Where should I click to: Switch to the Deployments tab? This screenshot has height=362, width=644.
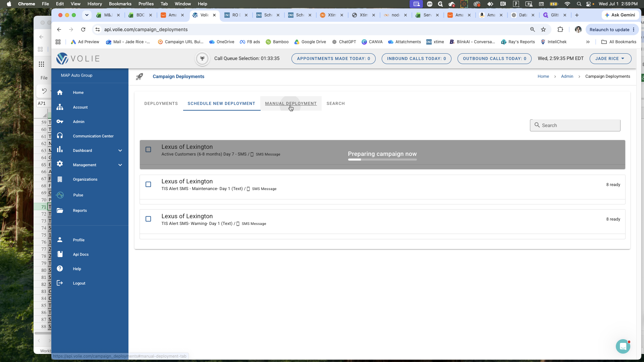point(161,104)
